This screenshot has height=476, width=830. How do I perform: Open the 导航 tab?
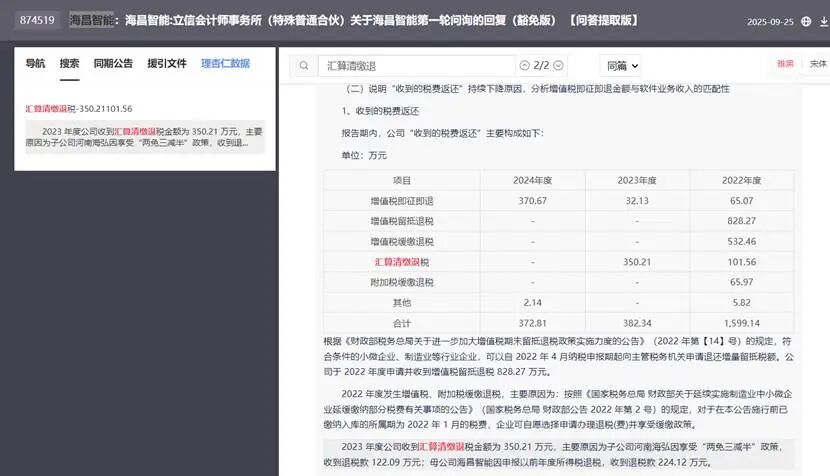coord(35,64)
